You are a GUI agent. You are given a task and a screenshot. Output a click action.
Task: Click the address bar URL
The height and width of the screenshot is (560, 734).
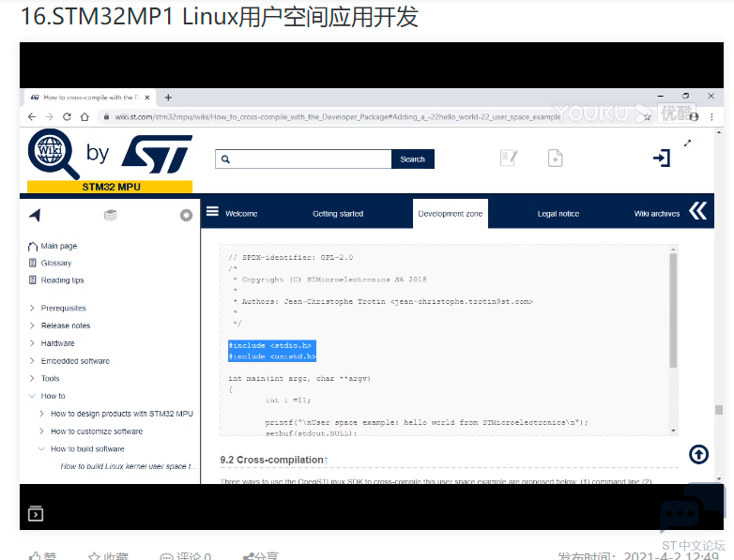tap(338, 117)
